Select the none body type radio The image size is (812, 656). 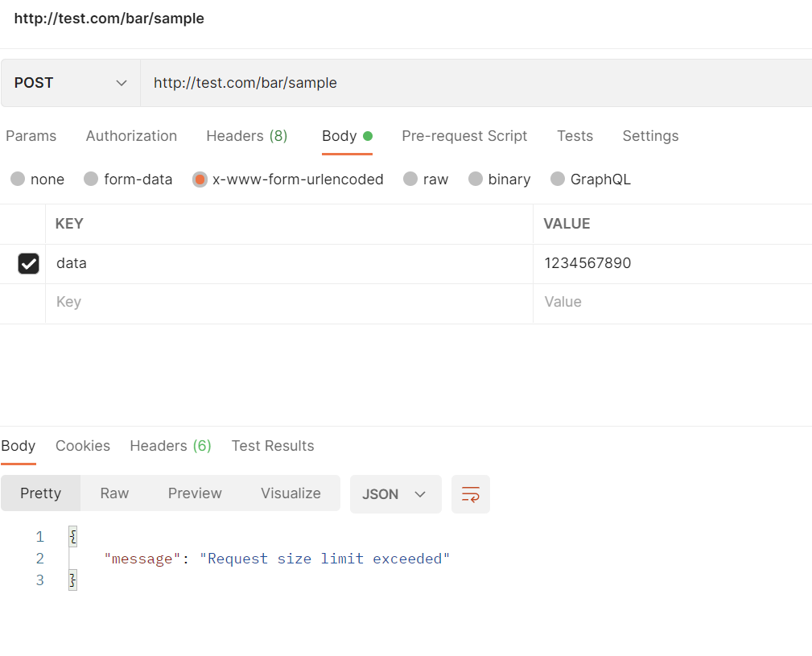coord(18,179)
